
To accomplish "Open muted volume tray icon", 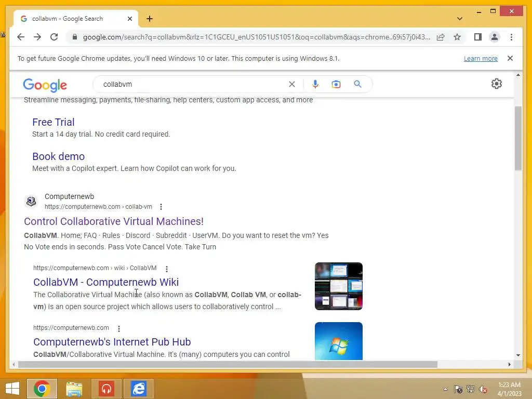I will 483,389.
